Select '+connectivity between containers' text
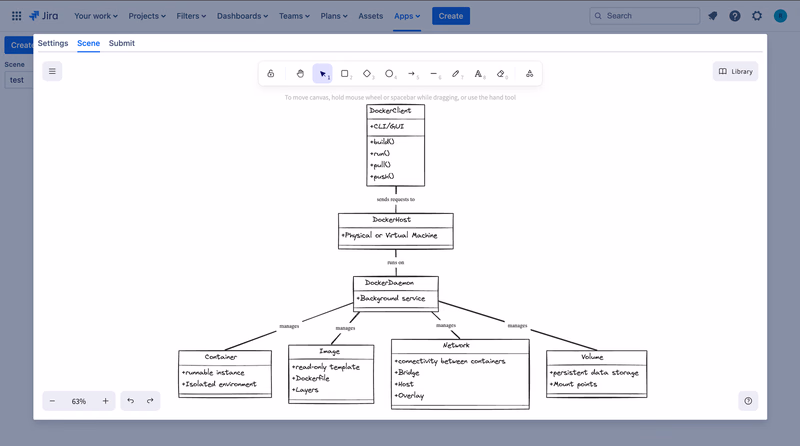 pyautogui.click(x=449, y=361)
